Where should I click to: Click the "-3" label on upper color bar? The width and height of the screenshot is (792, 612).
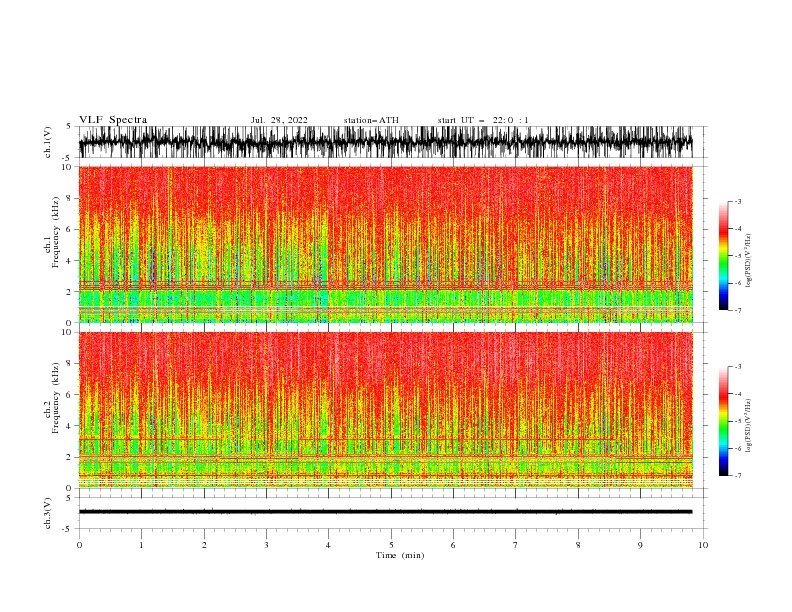tap(737, 201)
